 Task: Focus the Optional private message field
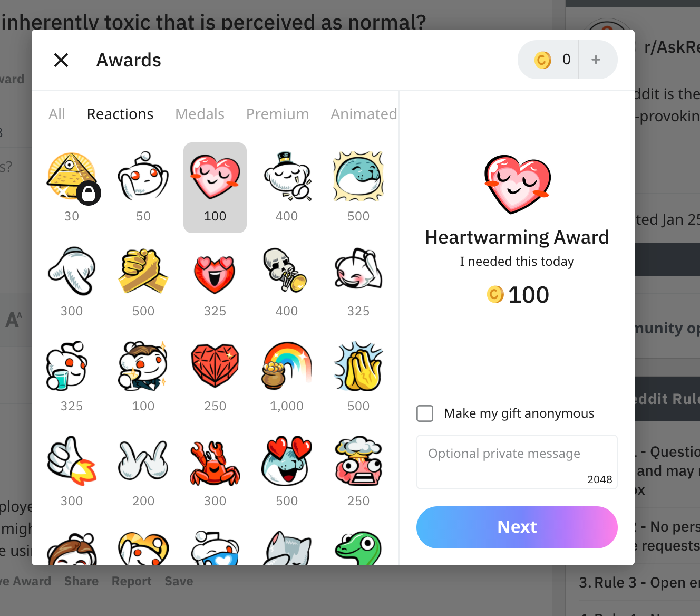(517, 462)
